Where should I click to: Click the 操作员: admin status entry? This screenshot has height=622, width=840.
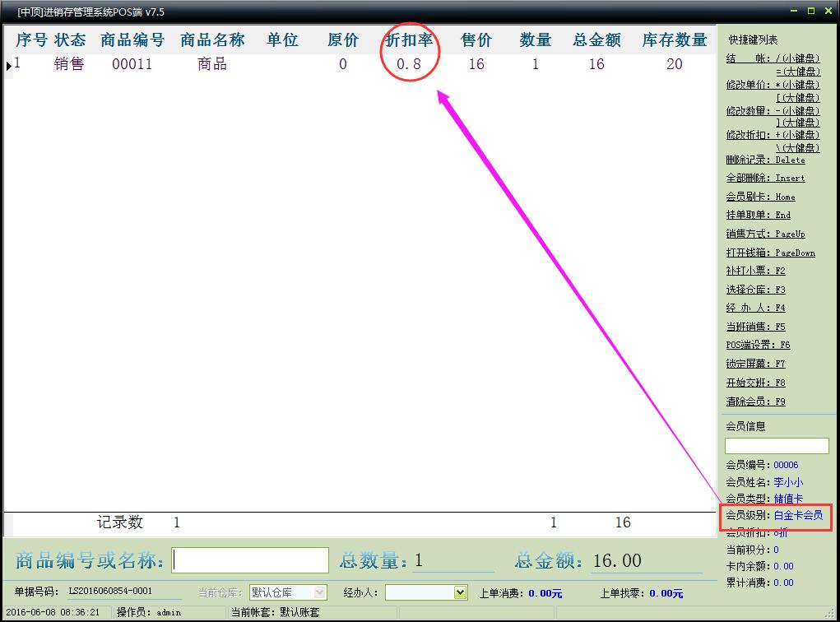coord(149,612)
